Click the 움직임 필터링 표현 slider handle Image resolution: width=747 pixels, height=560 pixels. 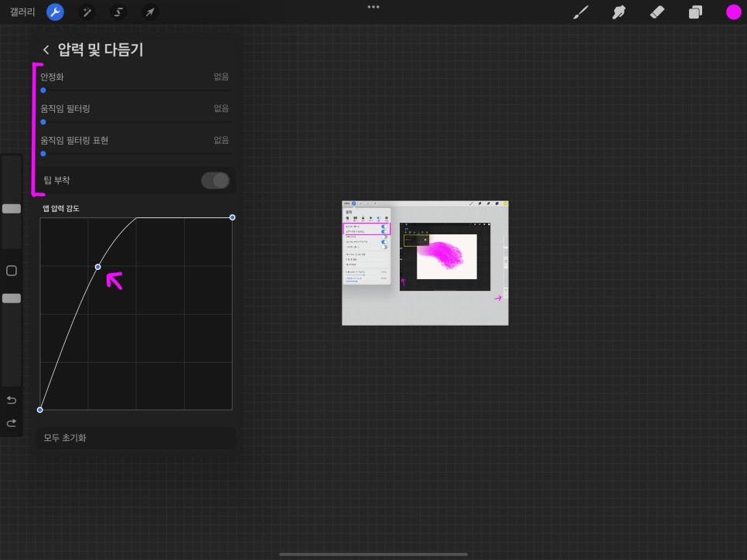(43, 154)
